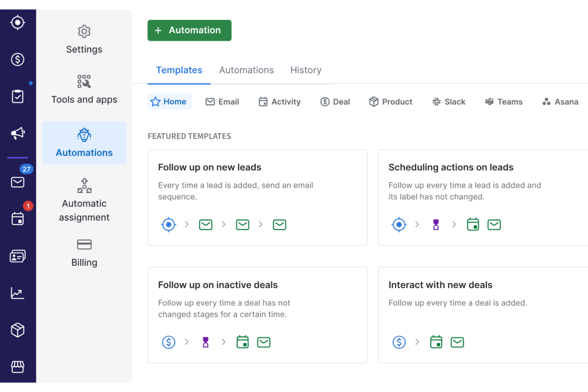The image size is (588, 392).
Task: Switch to the History tab
Action: pos(306,70)
